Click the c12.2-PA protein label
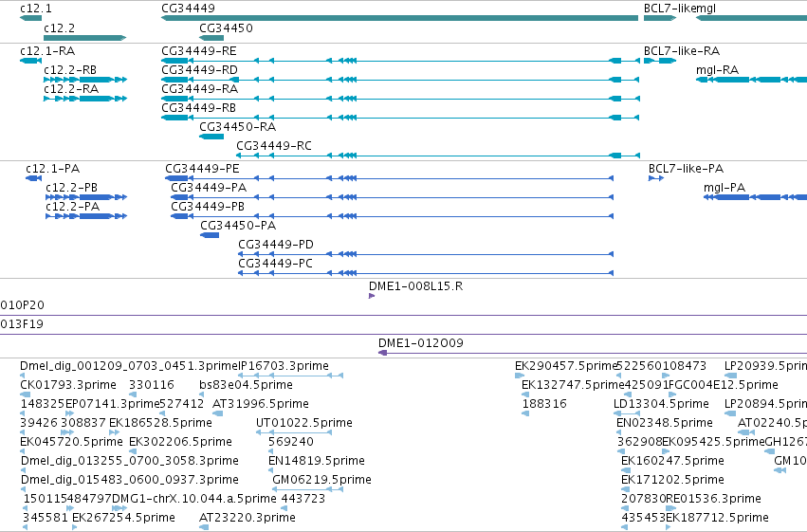 (x=73, y=207)
